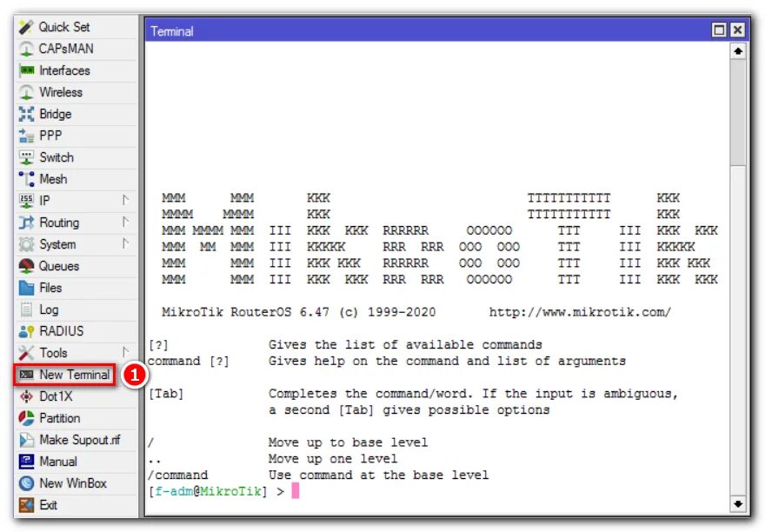The height and width of the screenshot is (532, 765).
Task: Close the Terminal window
Action: coord(737,30)
